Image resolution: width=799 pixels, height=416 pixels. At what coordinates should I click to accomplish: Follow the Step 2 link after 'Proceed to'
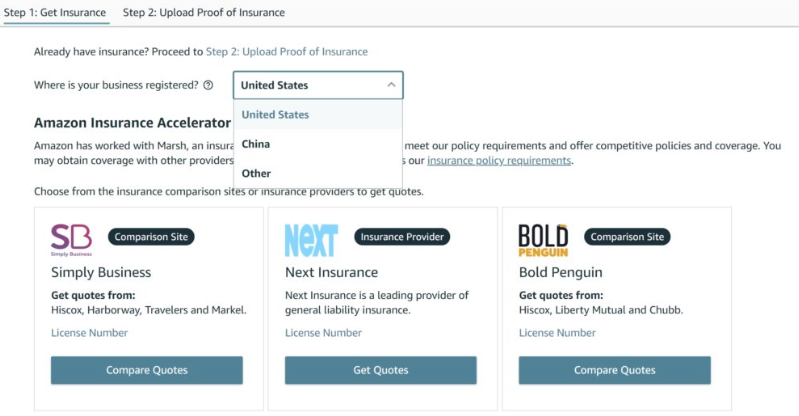[287, 52]
